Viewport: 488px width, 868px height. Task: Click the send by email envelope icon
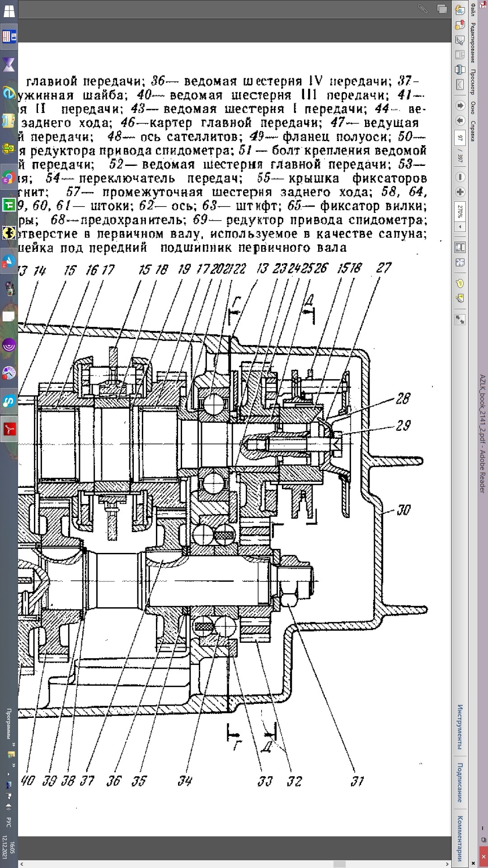(460, 85)
